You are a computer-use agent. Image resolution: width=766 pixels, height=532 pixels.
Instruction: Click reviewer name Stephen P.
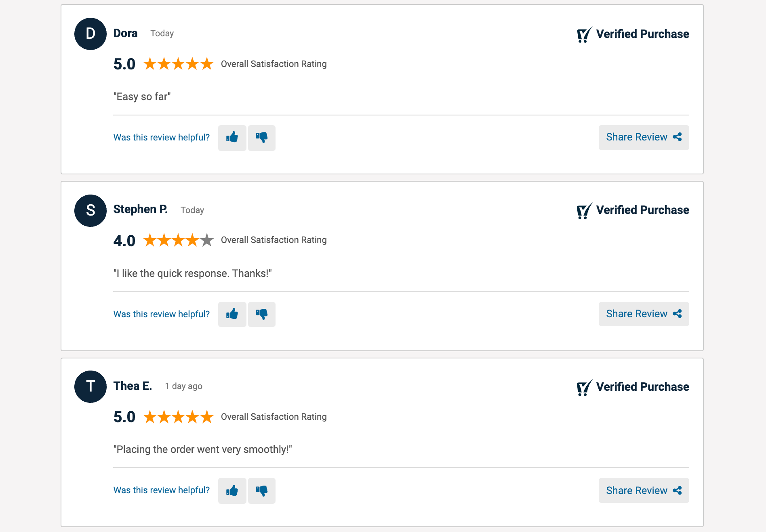tap(140, 209)
